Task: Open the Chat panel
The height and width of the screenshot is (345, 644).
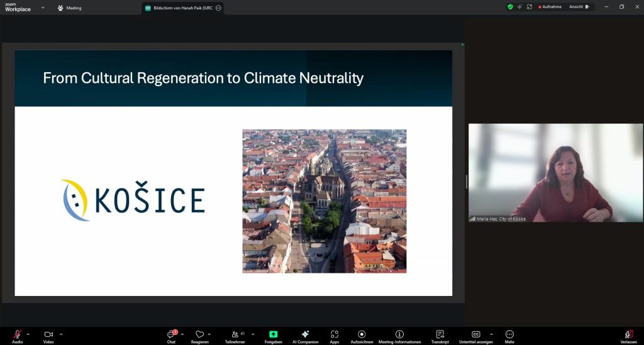Action: click(x=171, y=335)
